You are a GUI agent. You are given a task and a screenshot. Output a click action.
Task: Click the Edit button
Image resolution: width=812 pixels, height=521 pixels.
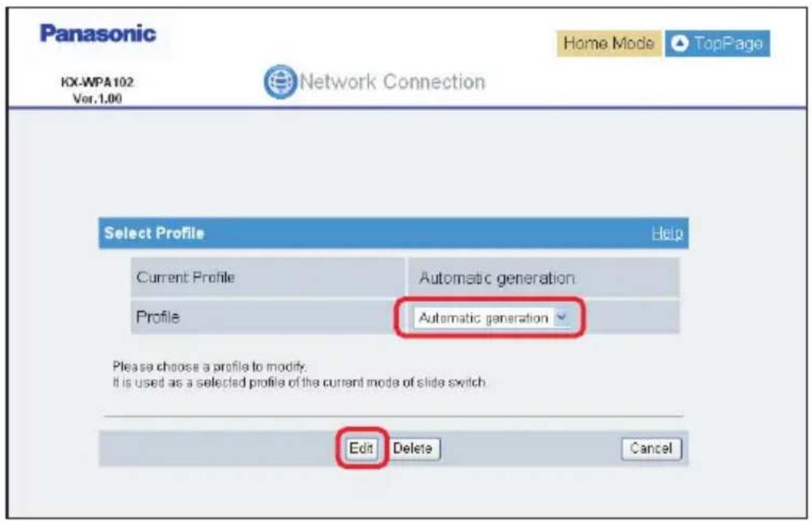(x=361, y=448)
